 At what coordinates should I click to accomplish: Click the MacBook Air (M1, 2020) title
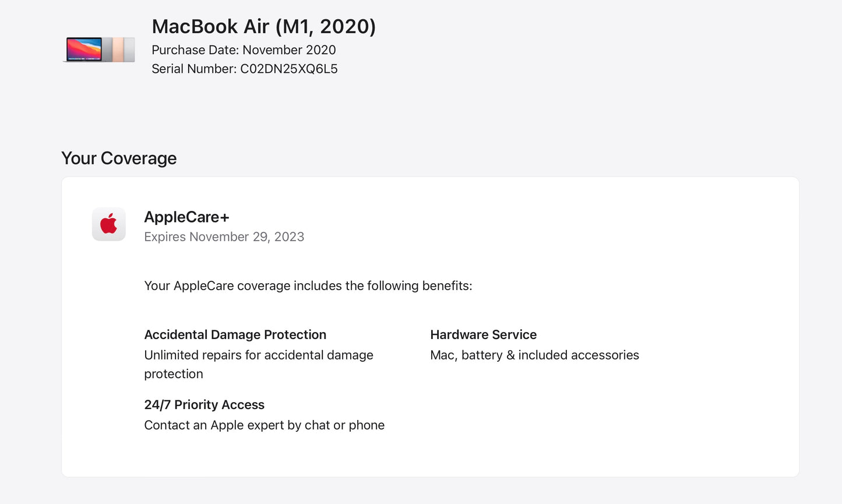coord(263,26)
